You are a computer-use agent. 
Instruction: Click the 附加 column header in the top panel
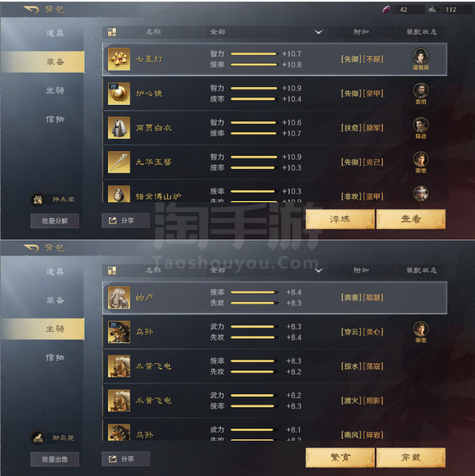point(362,32)
